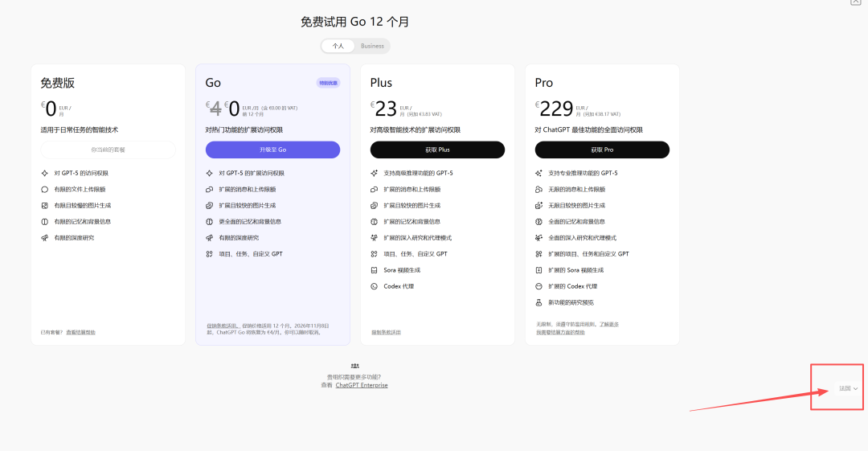Click the Plus plan title
The height and width of the screenshot is (451, 868).
click(381, 83)
